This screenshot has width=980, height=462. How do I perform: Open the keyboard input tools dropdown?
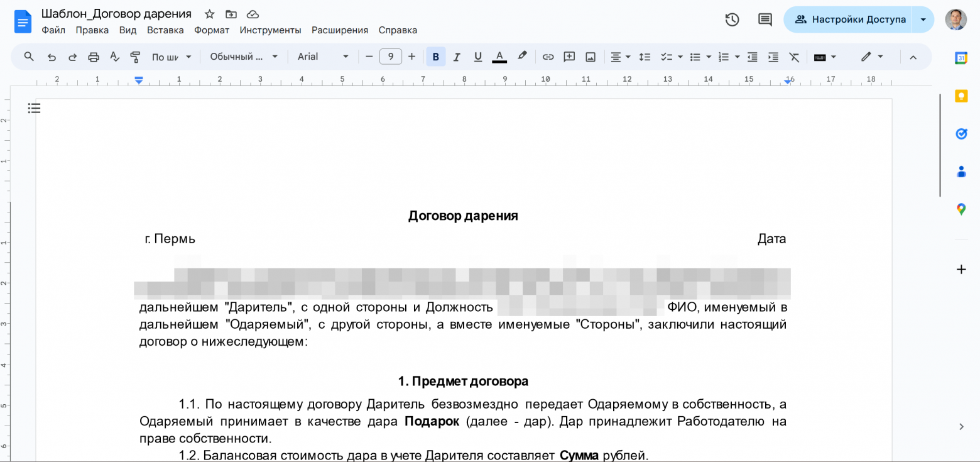tap(825, 57)
